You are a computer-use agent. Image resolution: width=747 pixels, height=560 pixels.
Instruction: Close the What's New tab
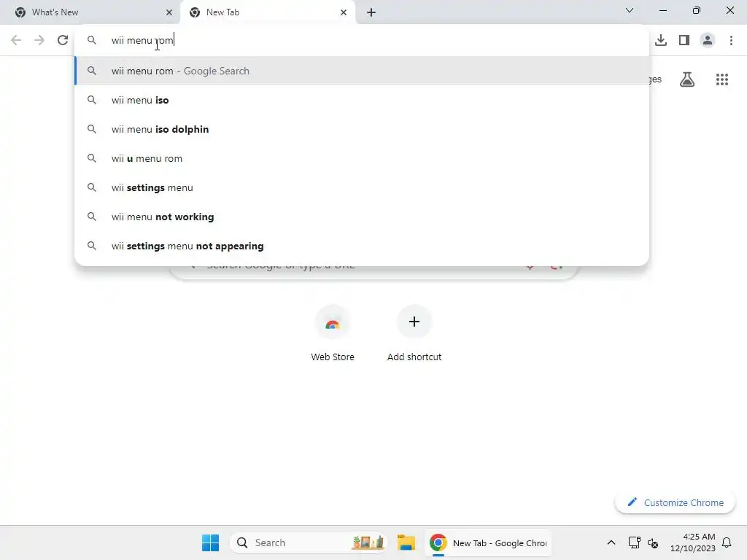coord(169,12)
